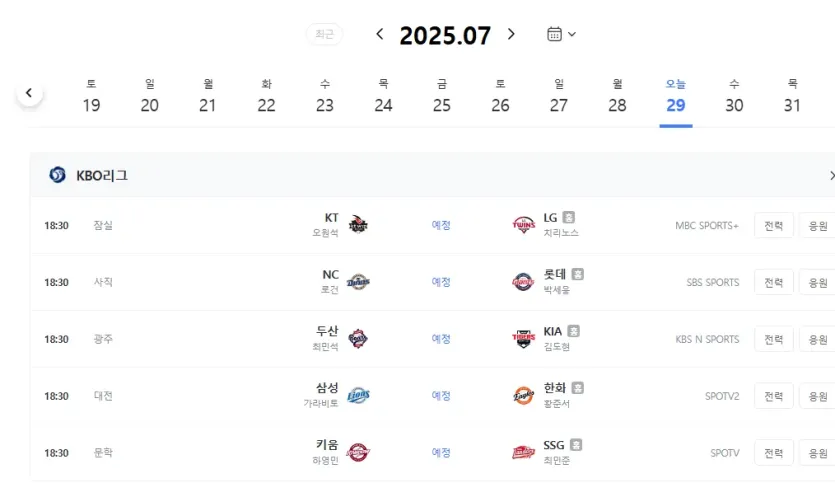Image resolution: width=835 pixels, height=483 pixels.
Task: Click the NC Dinos team logo
Action: pyautogui.click(x=358, y=282)
